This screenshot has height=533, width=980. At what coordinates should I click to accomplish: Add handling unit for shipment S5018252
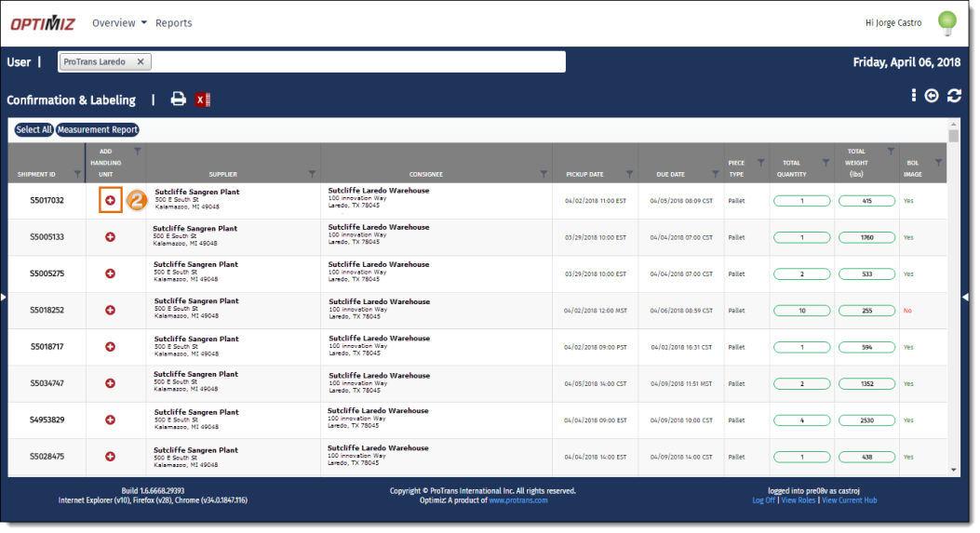click(110, 310)
